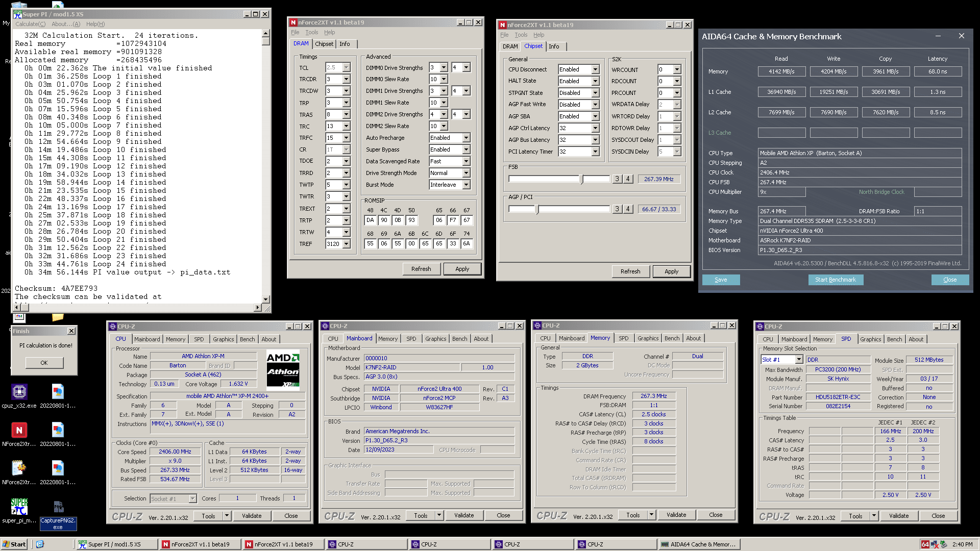Click the AGP / PCI slider handle

click(x=537, y=209)
